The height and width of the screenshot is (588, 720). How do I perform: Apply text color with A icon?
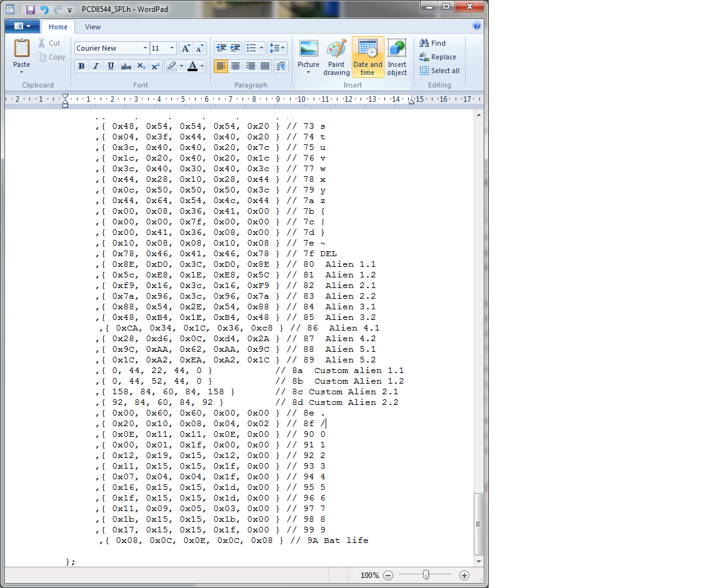[x=192, y=66]
